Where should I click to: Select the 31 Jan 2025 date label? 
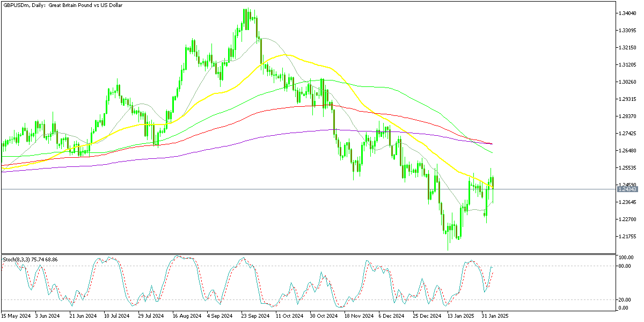point(494,316)
